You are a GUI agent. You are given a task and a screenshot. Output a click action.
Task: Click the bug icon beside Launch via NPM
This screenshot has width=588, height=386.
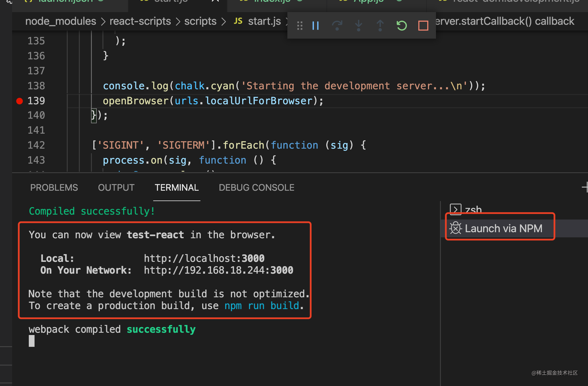click(x=456, y=228)
